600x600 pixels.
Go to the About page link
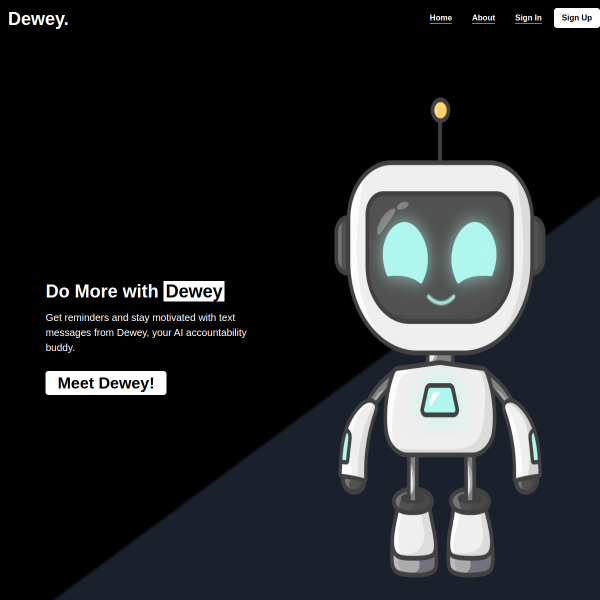pyautogui.click(x=483, y=18)
